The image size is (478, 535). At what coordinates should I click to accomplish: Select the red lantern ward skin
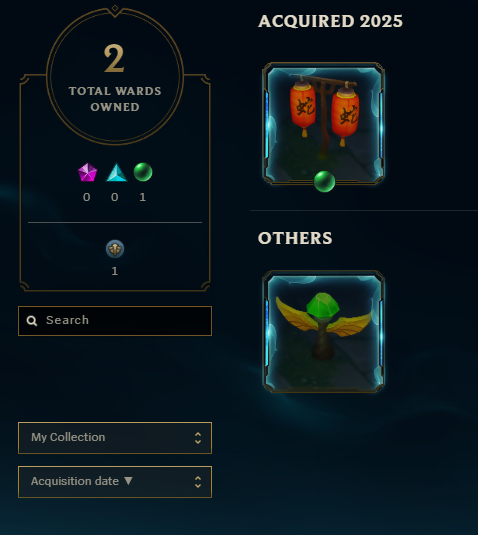click(x=323, y=124)
